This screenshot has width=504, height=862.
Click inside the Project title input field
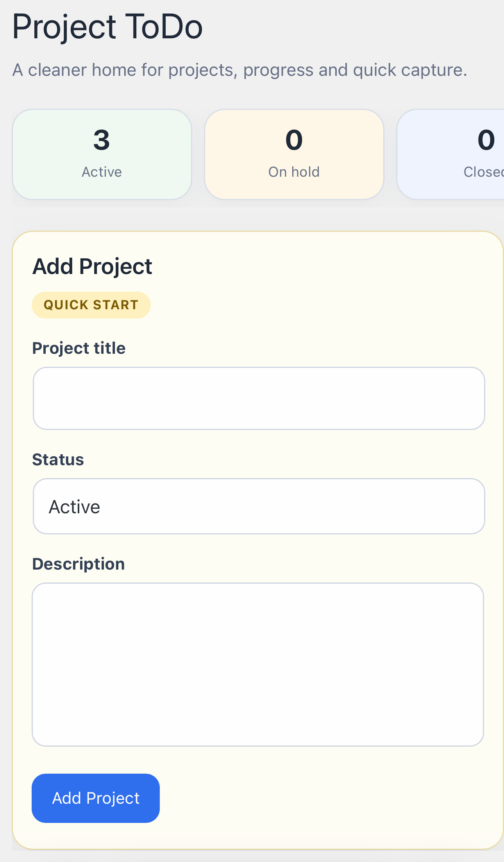pyautogui.click(x=259, y=398)
